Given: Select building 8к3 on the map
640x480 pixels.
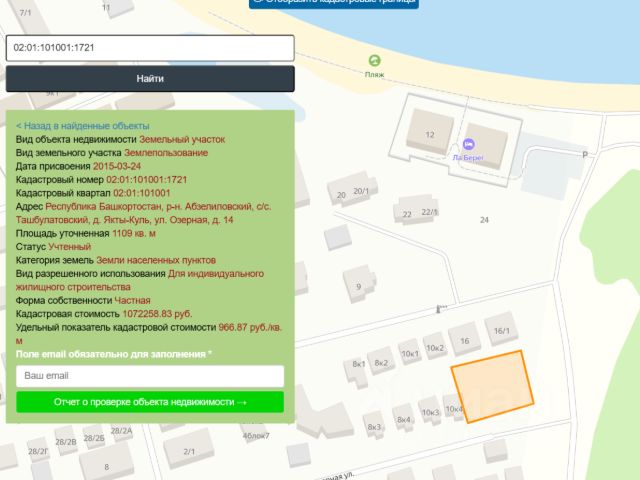Looking at the screenshot, I should [374, 425].
